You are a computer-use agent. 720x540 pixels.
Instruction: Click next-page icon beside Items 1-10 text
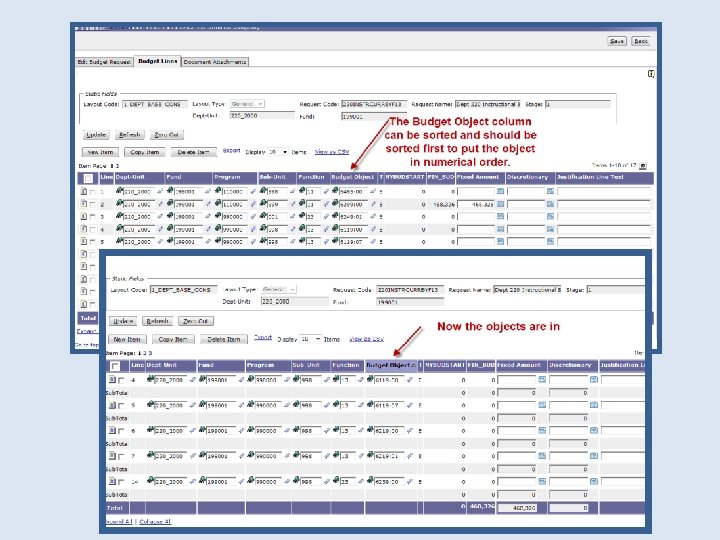coord(642,166)
